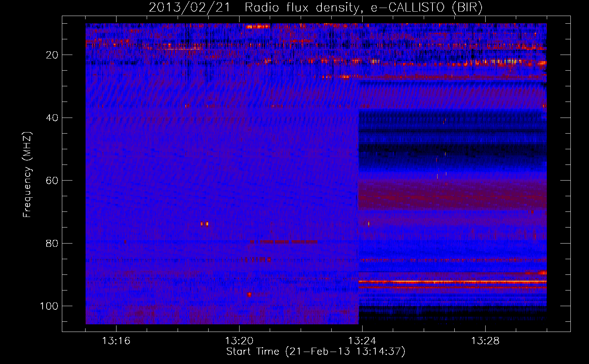Click the '20' frequency tick label
Viewport: 589px width, 364px height.
[52, 55]
